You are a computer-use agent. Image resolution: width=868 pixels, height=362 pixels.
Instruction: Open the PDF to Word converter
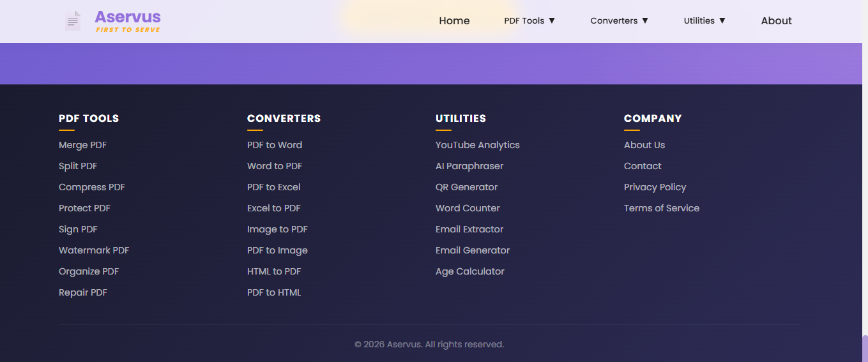point(275,145)
